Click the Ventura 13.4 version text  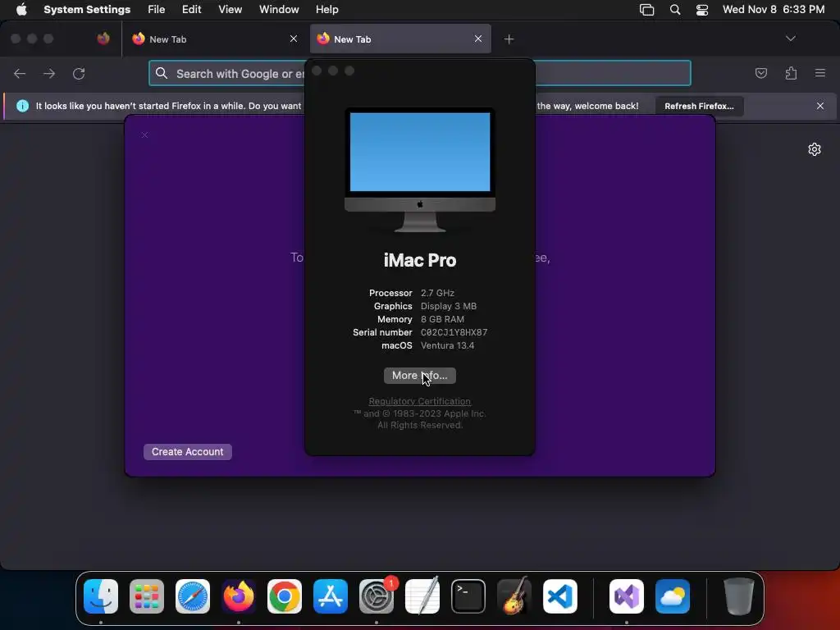(447, 345)
